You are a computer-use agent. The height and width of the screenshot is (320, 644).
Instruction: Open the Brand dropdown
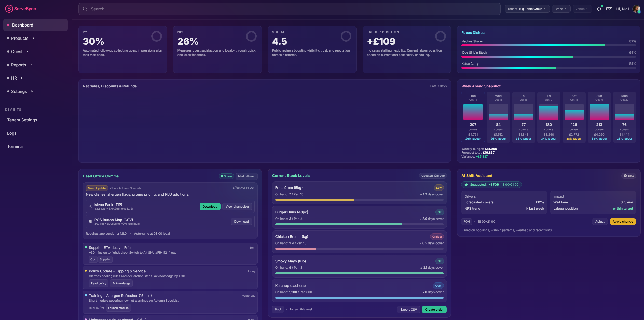pos(561,9)
